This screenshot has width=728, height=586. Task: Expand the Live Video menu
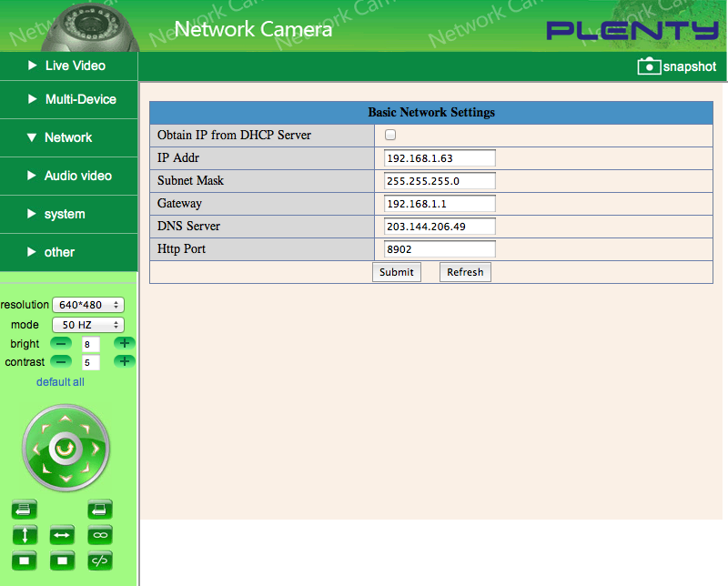coord(69,66)
